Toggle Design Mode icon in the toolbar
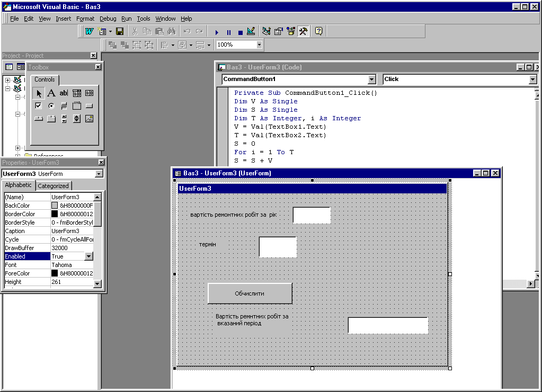This screenshot has width=542, height=392. (251, 31)
